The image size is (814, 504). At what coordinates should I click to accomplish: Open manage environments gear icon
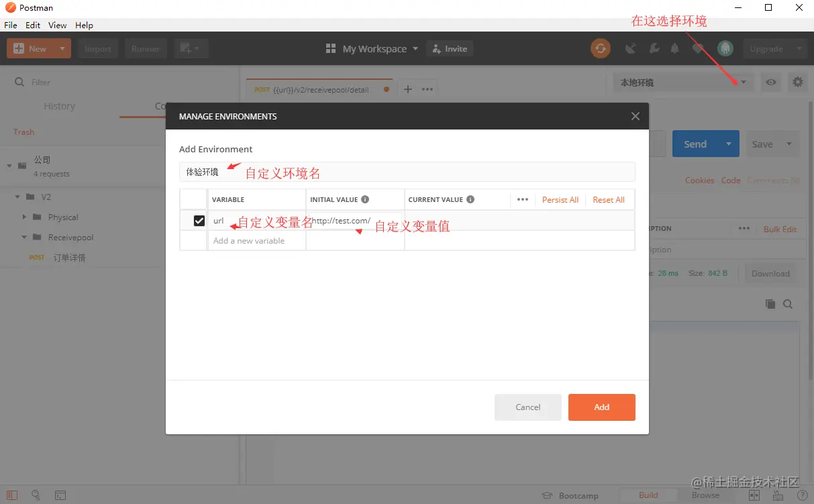[797, 82]
